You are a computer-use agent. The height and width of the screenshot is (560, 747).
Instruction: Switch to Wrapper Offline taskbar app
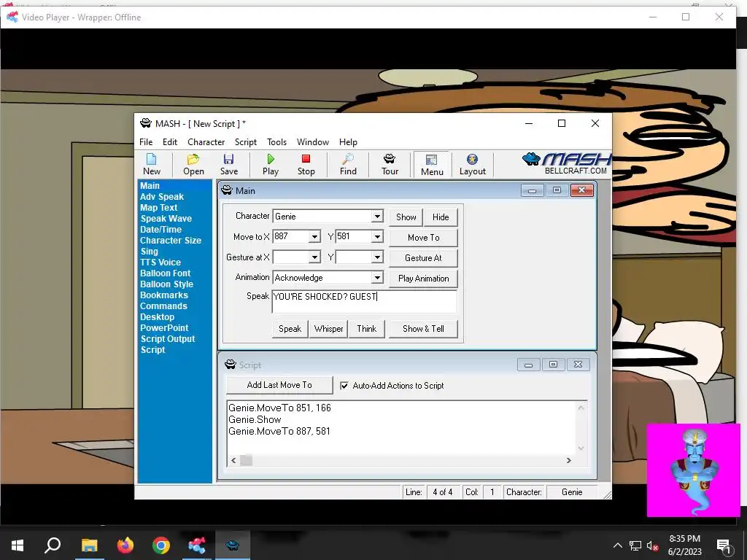(197, 545)
